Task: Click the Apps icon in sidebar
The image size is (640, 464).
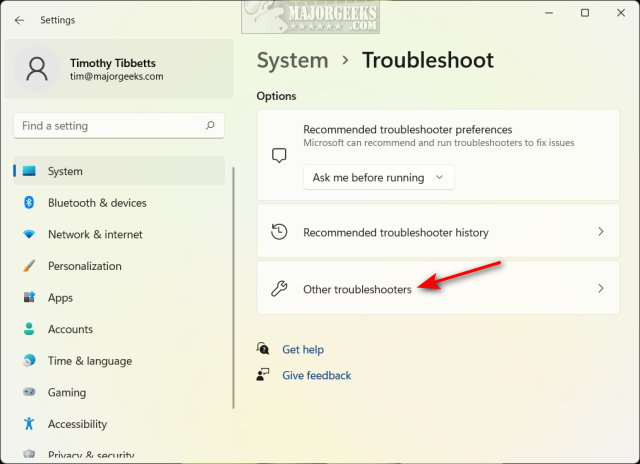Action: point(29,297)
